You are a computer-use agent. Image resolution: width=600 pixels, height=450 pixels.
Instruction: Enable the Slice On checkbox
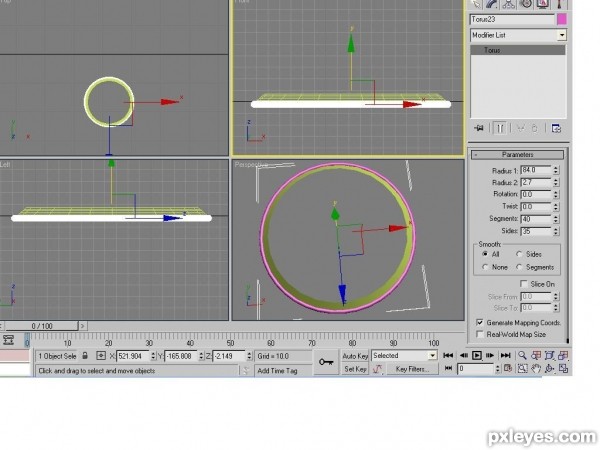coord(524,284)
